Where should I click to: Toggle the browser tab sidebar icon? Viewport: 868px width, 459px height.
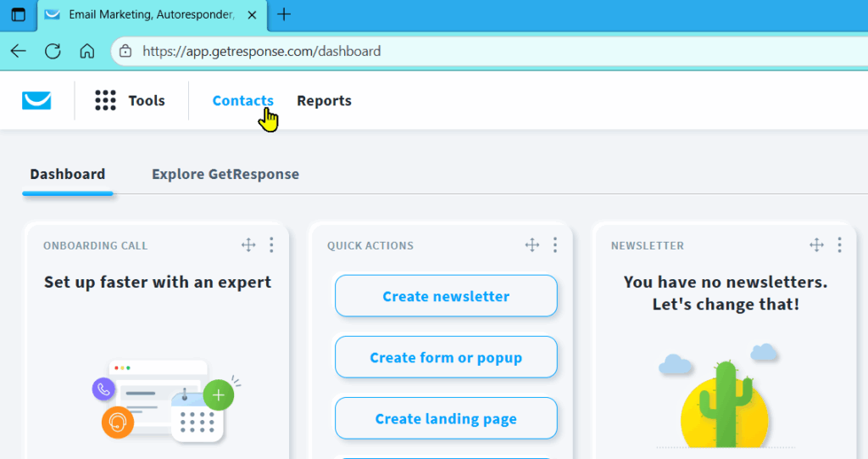tap(19, 14)
